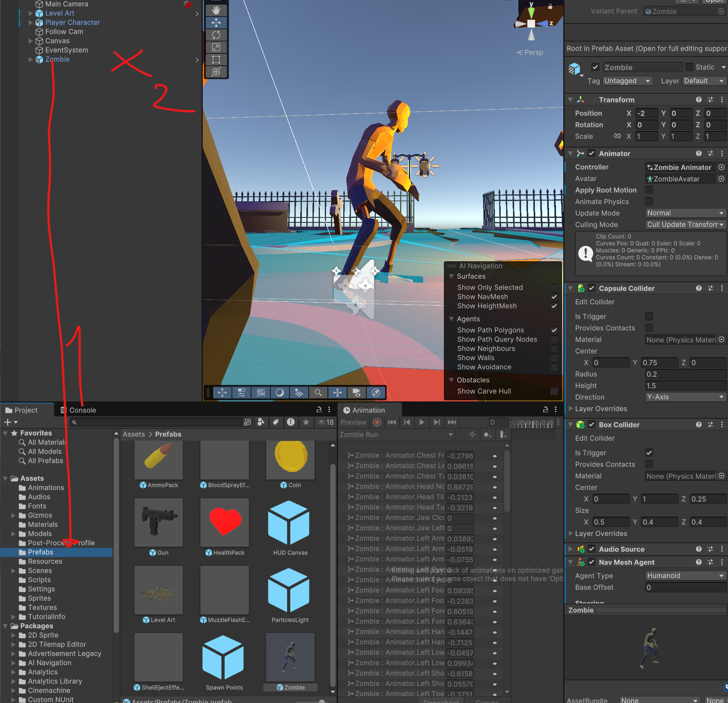Play the animation preview

422,422
